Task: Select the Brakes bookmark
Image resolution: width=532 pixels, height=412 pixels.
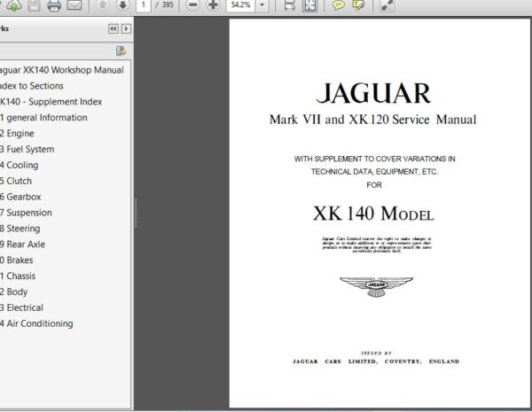Action: [17, 260]
